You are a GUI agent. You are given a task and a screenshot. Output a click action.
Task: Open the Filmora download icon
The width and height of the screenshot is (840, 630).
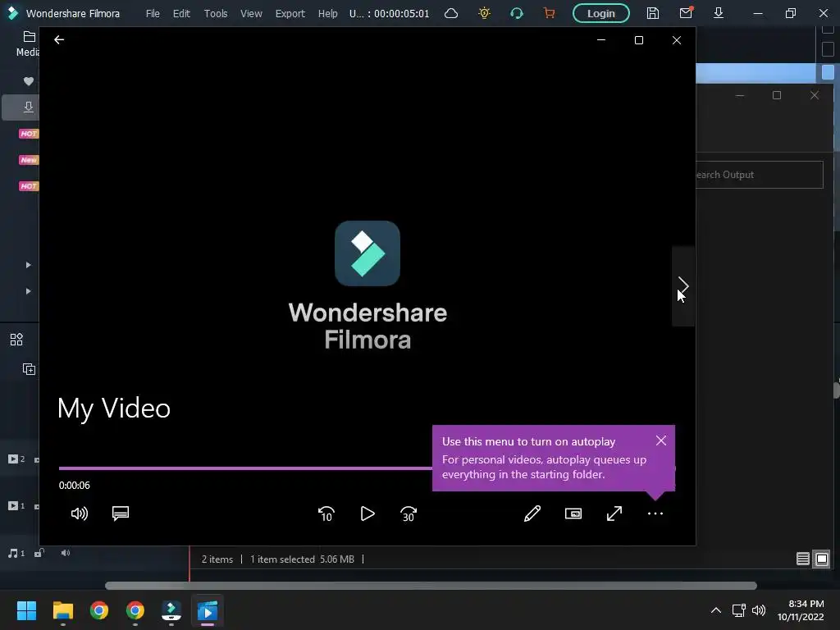click(719, 13)
